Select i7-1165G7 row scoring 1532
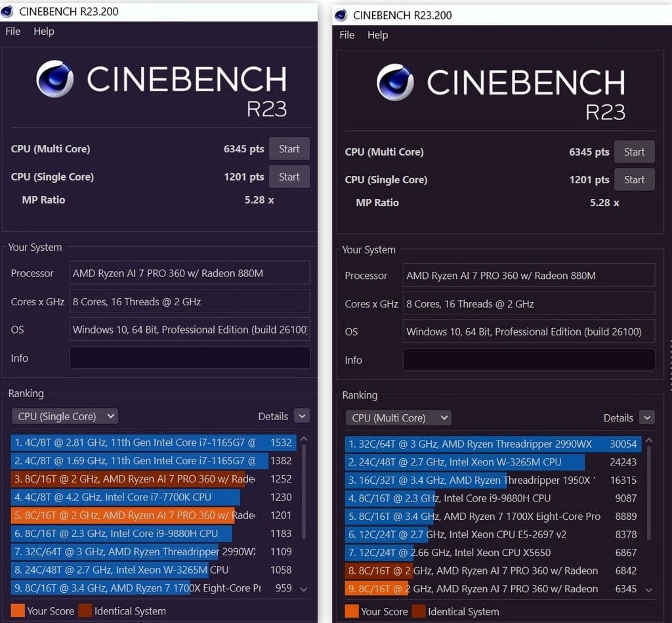Image resolution: width=672 pixels, height=623 pixels. click(154, 442)
